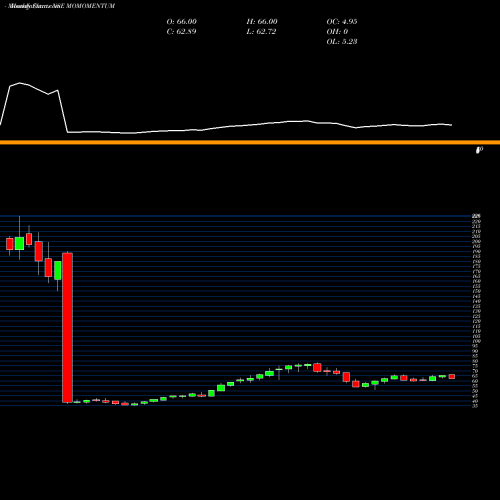This screenshot has height=500, width=500.
Task: Click the OH: 0 reading
Action: coord(337,32)
